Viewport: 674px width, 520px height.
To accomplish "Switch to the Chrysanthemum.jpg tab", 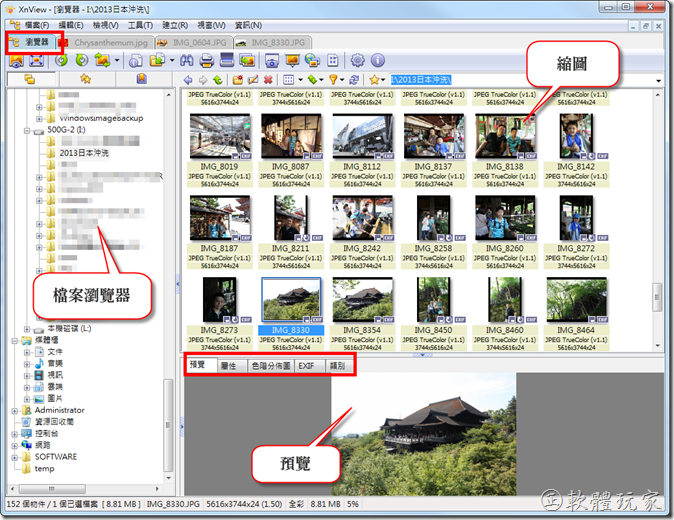I will pos(108,43).
